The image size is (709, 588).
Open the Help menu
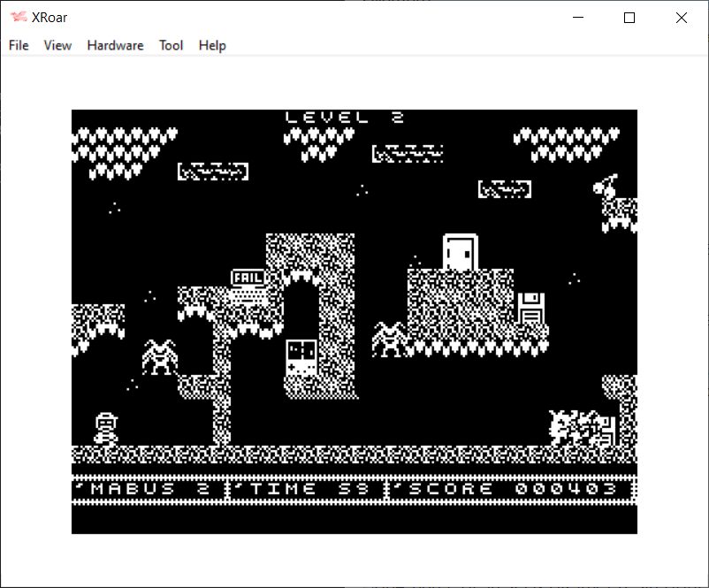212,45
